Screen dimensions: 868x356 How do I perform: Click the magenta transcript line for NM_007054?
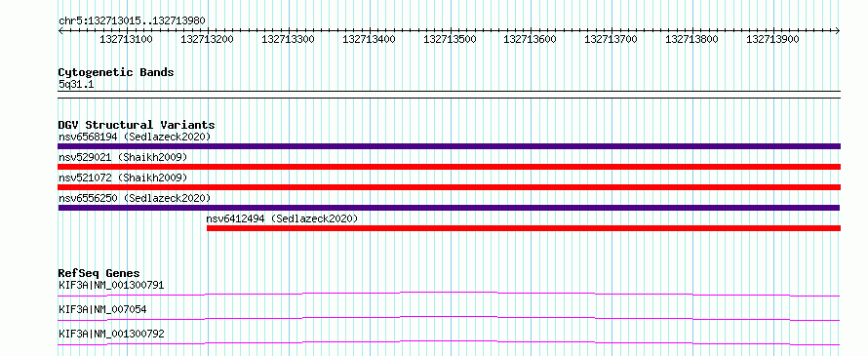click(x=449, y=318)
